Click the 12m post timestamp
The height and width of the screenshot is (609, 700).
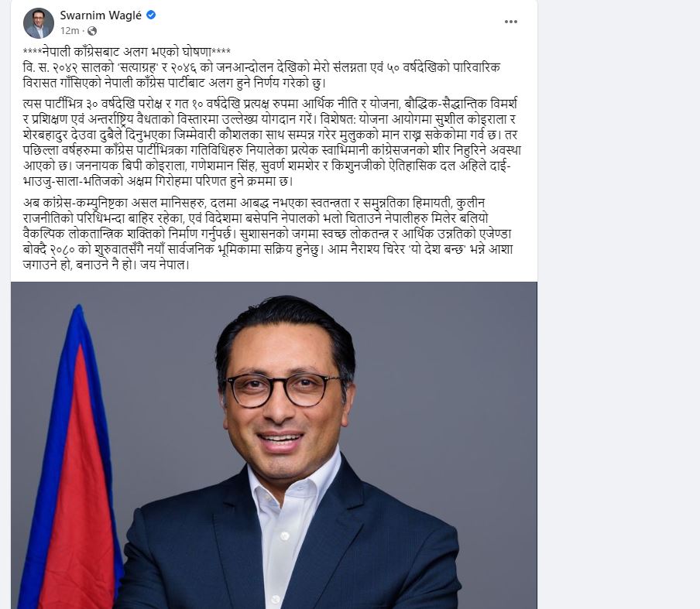(x=69, y=31)
